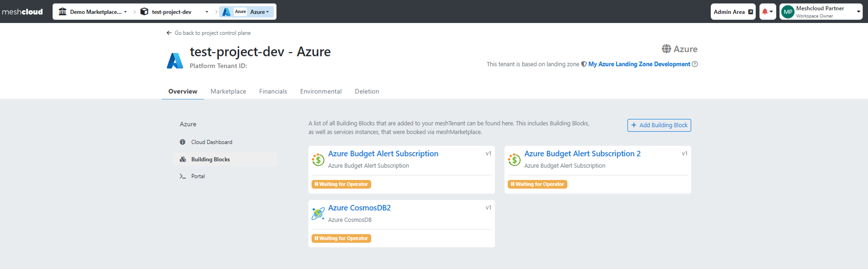Open Azure Budget Alert Subscription 2 building block
The width and height of the screenshot is (868, 269).
(582, 154)
